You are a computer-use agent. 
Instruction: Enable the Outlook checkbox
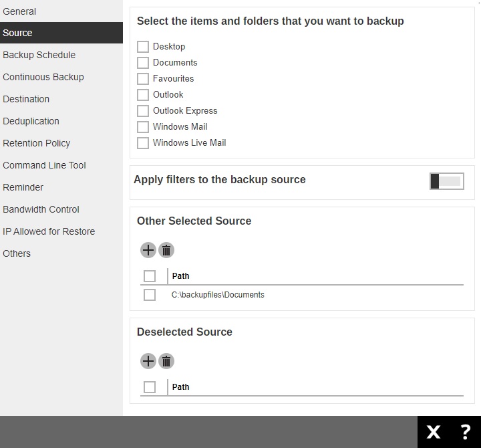click(x=143, y=94)
